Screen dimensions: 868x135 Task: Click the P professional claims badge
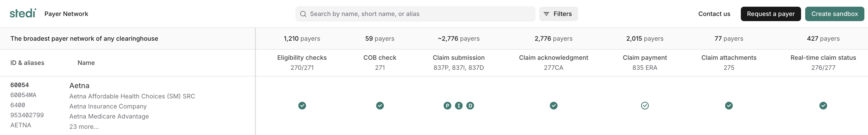447,105
